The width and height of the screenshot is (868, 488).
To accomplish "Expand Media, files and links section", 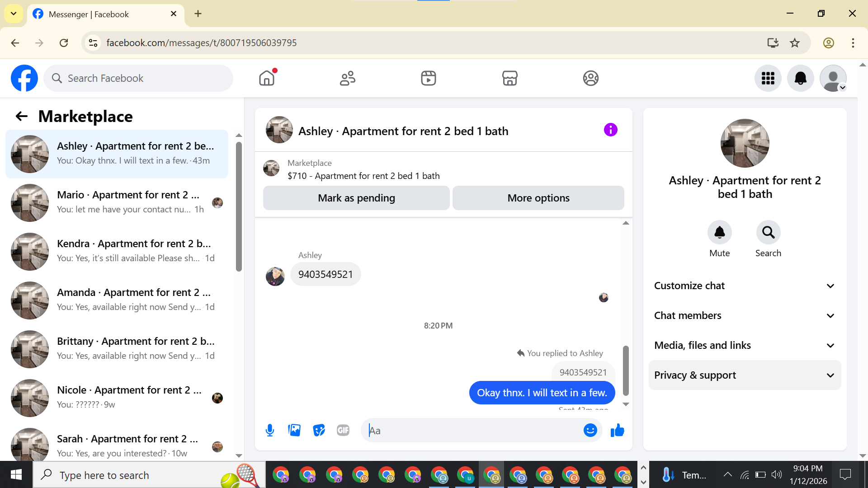I will pos(745,345).
